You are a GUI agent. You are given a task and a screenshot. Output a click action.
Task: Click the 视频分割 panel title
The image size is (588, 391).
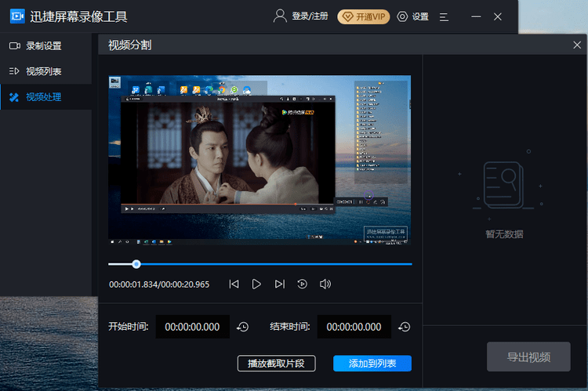(129, 45)
